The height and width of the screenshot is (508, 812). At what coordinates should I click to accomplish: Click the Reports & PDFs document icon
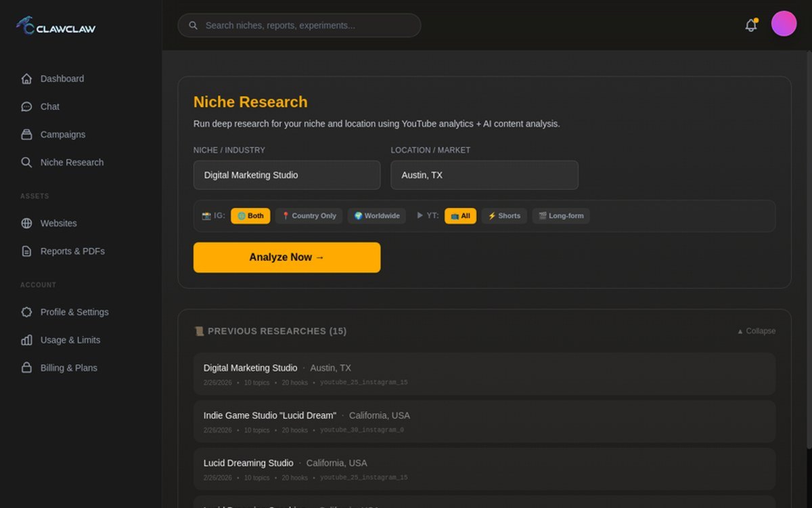[26, 251]
